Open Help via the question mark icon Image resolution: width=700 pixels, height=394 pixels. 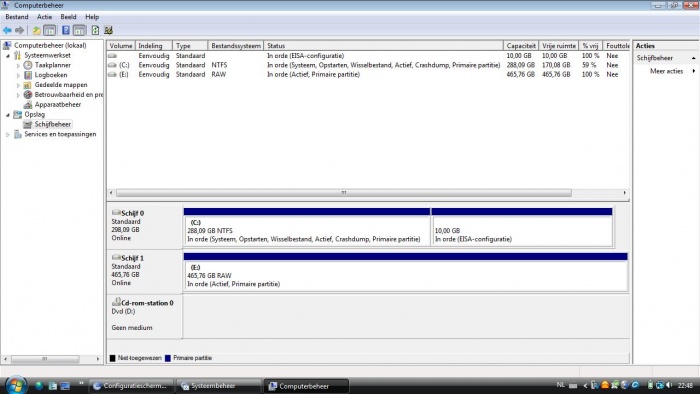[66, 30]
